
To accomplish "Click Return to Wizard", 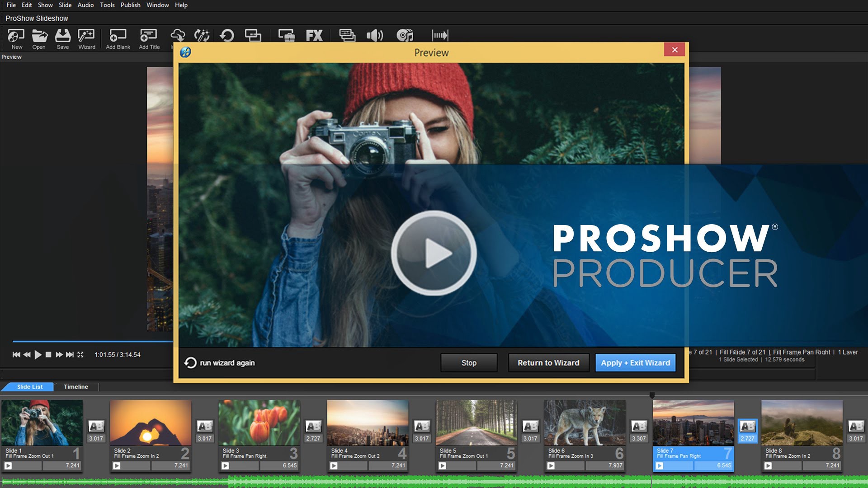I will click(548, 363).
